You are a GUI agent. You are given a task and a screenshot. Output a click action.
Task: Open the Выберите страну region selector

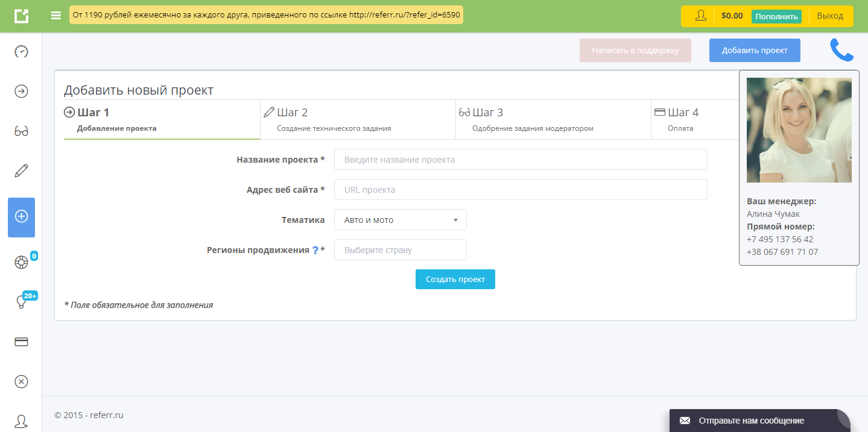tap(400, 249)
